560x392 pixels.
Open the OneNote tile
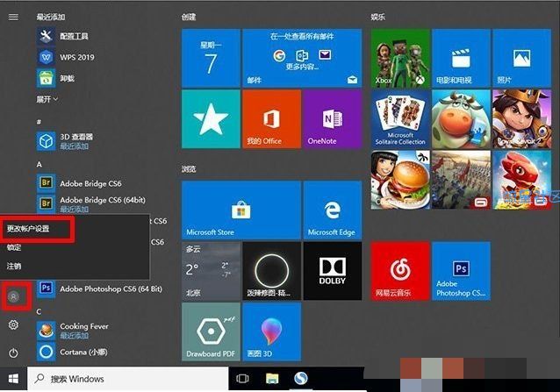pos(332,118)
